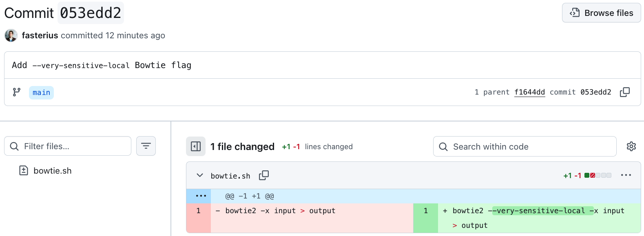This screenshot has height=236, width=644.
Task: Open parent commit f1644dd
Action: click(x=529, y=92)
